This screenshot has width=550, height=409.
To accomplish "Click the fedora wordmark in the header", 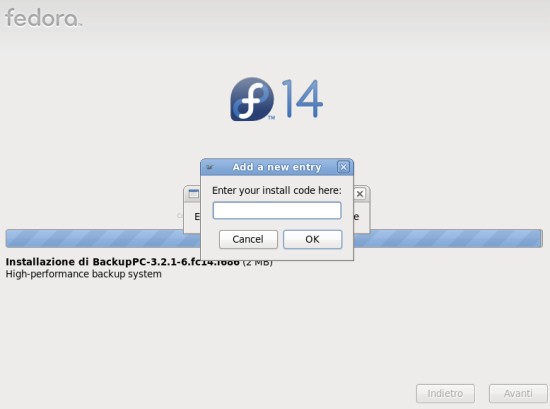I will click(x=43, y=18).
